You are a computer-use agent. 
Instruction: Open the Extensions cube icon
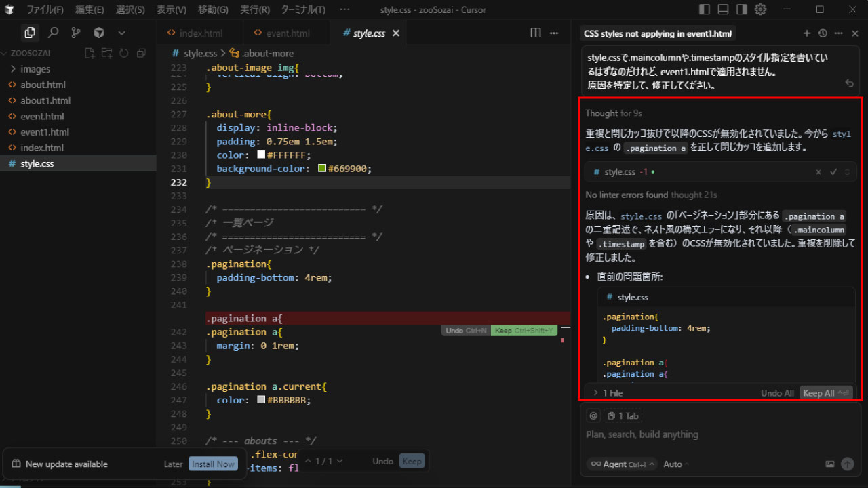point(98,33)
